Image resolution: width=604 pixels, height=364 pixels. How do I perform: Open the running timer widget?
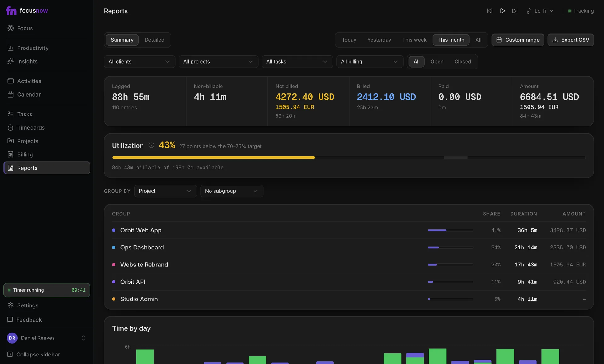tap(47, 290)
